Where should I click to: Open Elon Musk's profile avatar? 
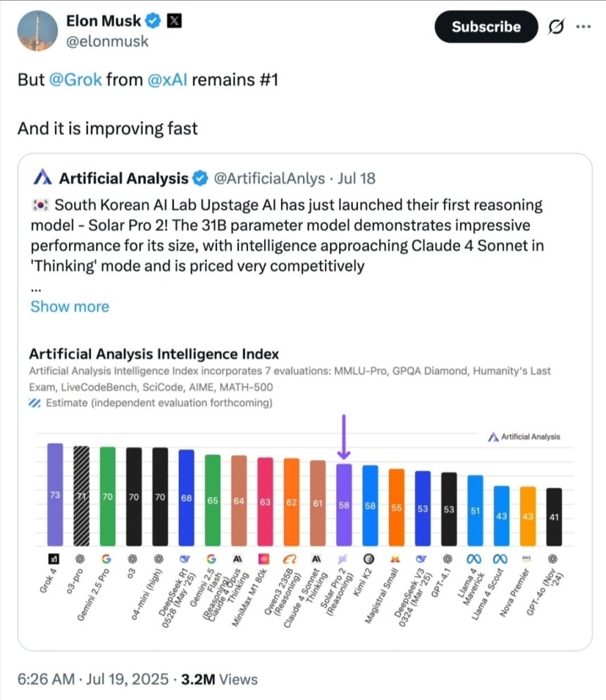pos(37,31)
